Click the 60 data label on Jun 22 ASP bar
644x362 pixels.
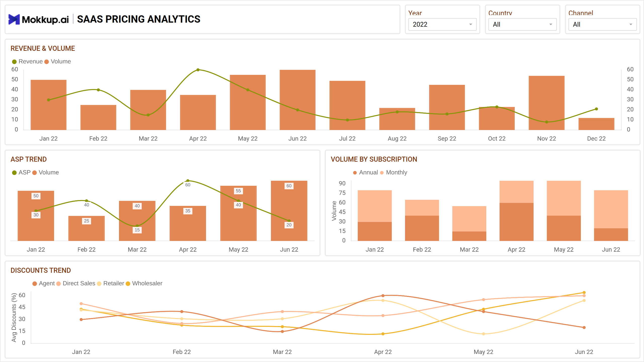point(289,186)
